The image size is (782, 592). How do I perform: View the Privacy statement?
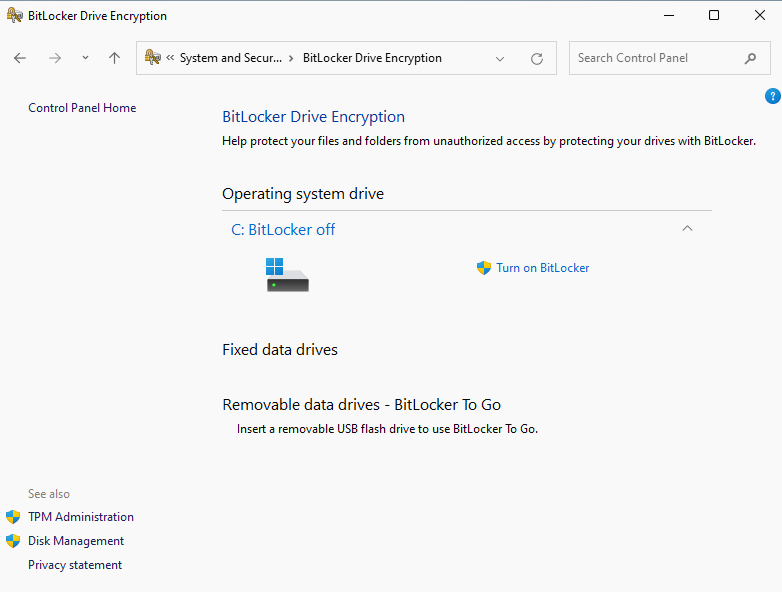(x=75, y=565)
